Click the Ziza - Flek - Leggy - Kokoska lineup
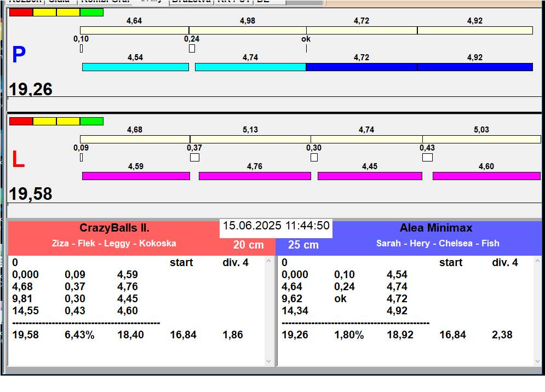Viewport: 545px width, 392px height. pyautogui.click(x=114, y=243)
